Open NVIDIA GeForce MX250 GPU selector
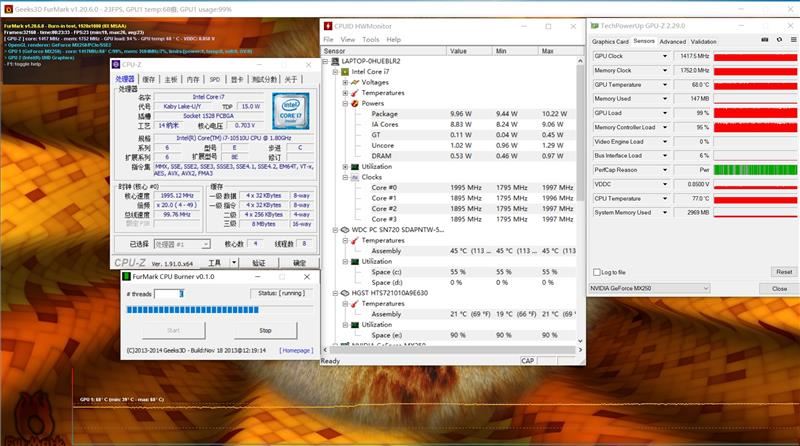Viewport: 800px width, 446px height. [x=649, y=288]
